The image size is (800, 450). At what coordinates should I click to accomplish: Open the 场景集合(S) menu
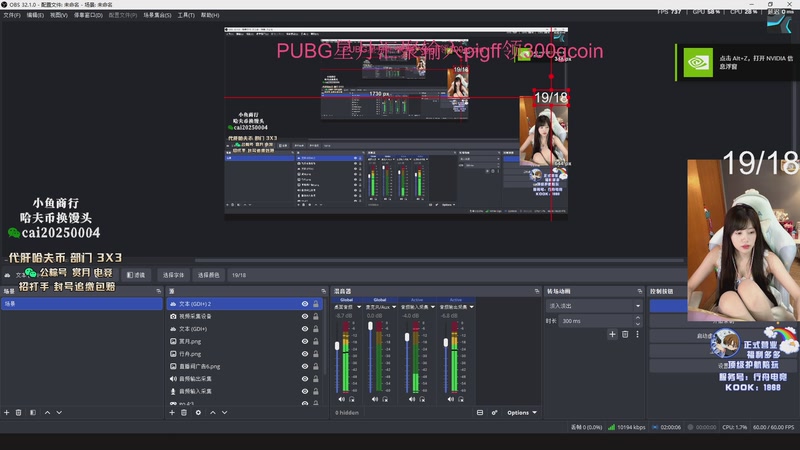tap(157, 15)
